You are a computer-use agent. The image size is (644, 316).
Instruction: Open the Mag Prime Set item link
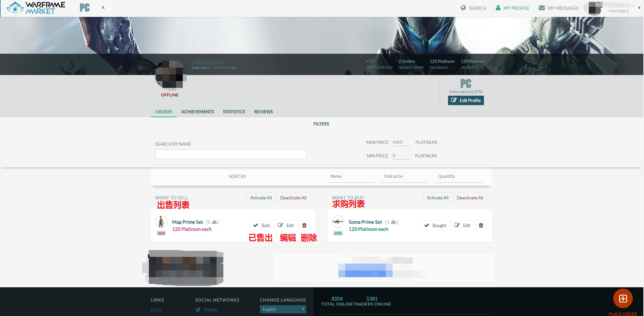pyautogui.click(x=187, y=222)
